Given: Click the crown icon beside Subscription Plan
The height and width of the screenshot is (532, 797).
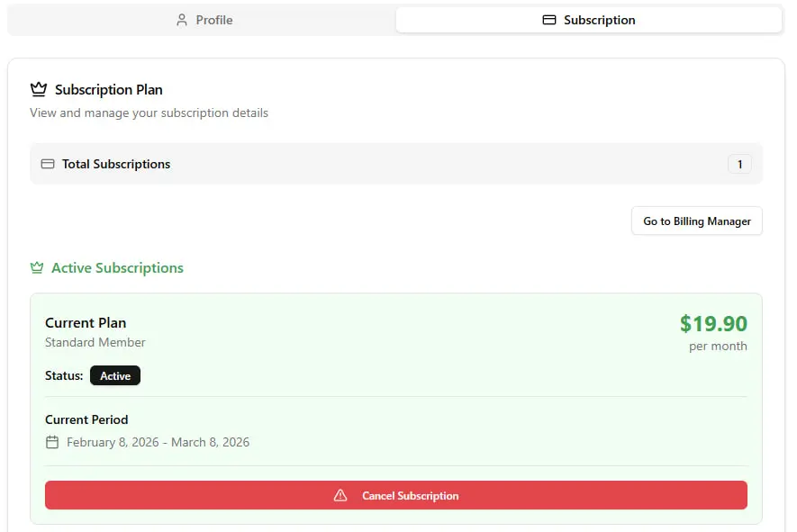Looking at the screenshot, I should coord(39,89).
